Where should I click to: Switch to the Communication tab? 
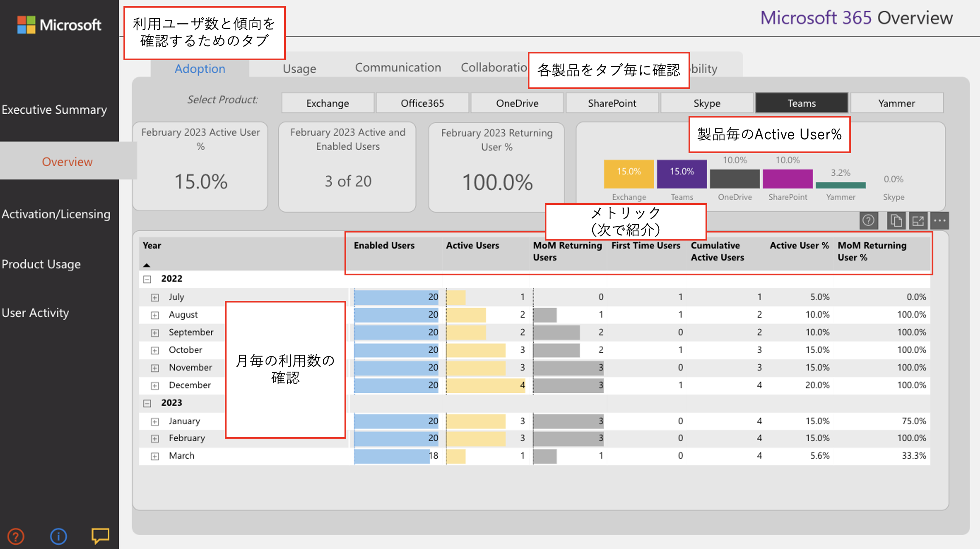(398, 67)
